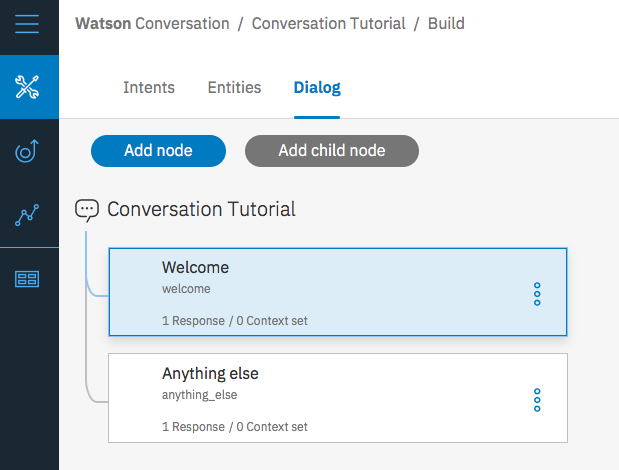Click the Add node button
Screen dimensions: 619x470
coord(158,151)
